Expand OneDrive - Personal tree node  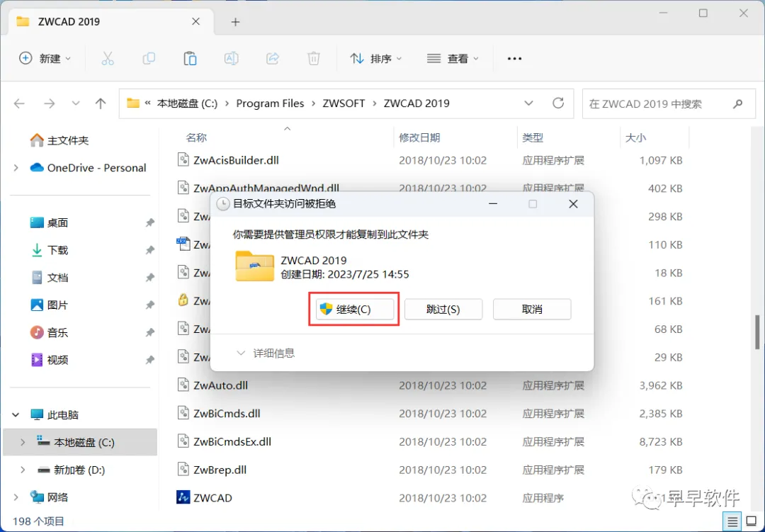pos(16,168)
